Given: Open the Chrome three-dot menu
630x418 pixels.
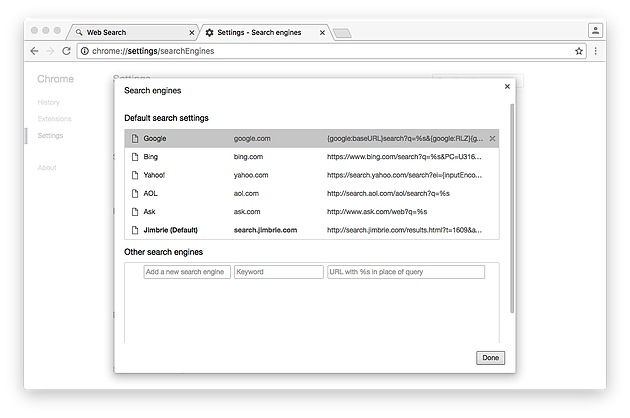Looking at the screenshot, I should (595, 51).
